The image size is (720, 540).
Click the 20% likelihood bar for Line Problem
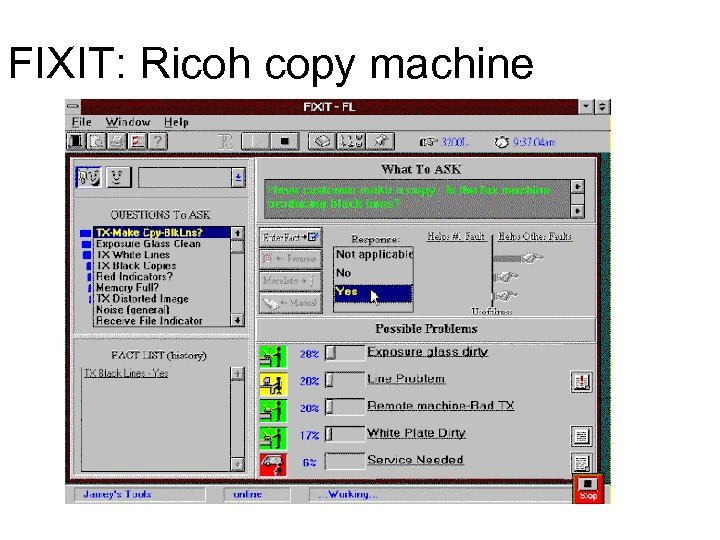(x=345, y=380)
